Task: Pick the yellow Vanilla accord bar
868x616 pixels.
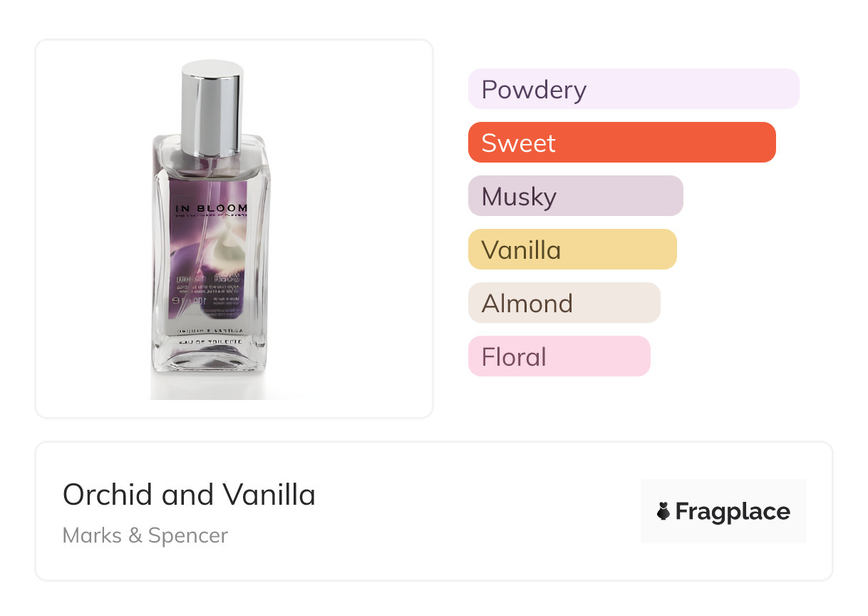Action: (572, 250)
